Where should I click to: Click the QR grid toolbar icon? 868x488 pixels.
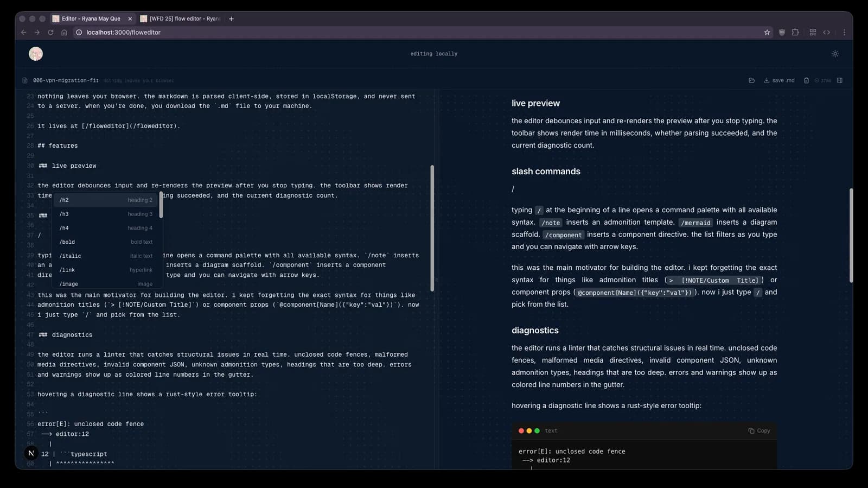[x=813, y=33]
